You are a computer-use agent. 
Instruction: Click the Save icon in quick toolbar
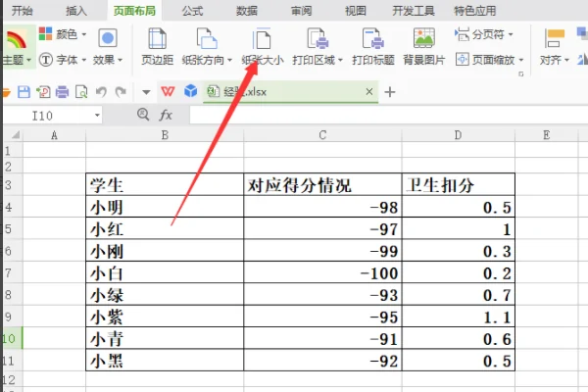[x=24, y=92]
